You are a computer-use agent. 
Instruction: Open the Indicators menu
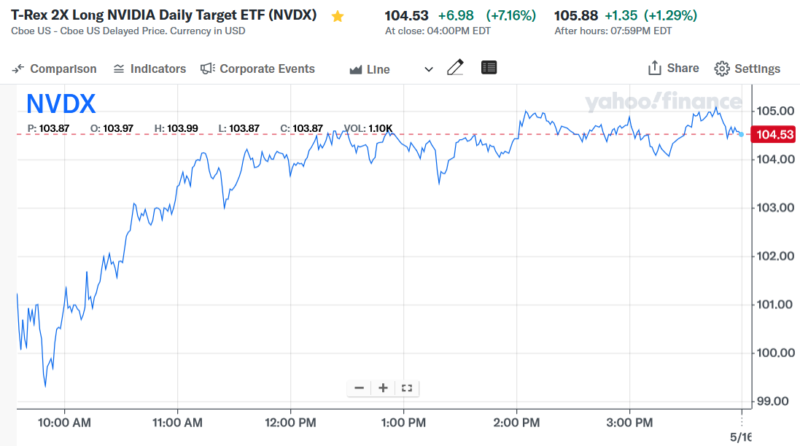point(149,69)
